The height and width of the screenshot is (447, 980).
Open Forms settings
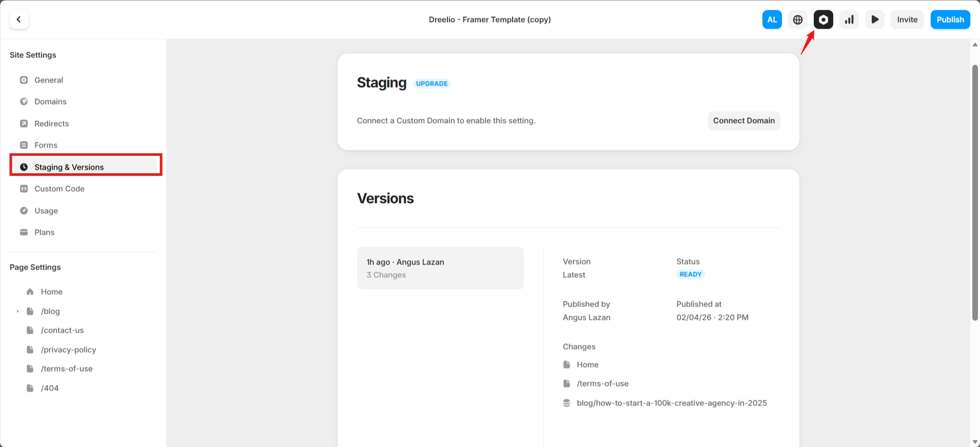83,145
